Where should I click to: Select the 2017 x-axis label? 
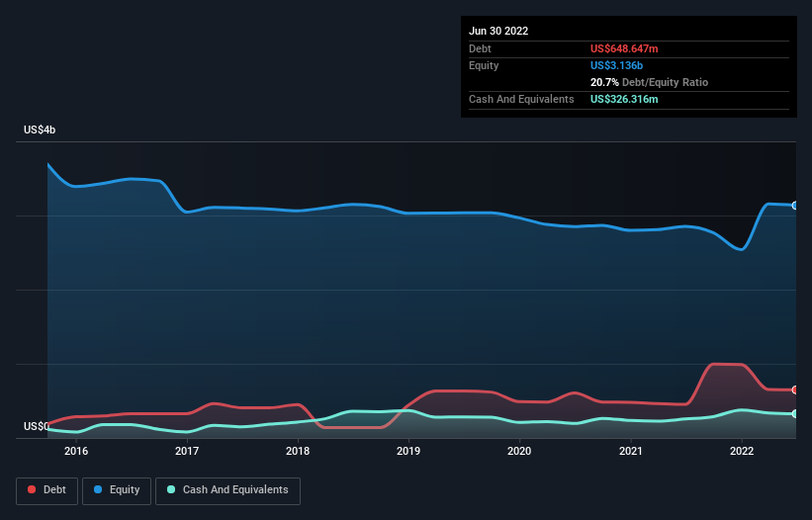tap(187, 451)
